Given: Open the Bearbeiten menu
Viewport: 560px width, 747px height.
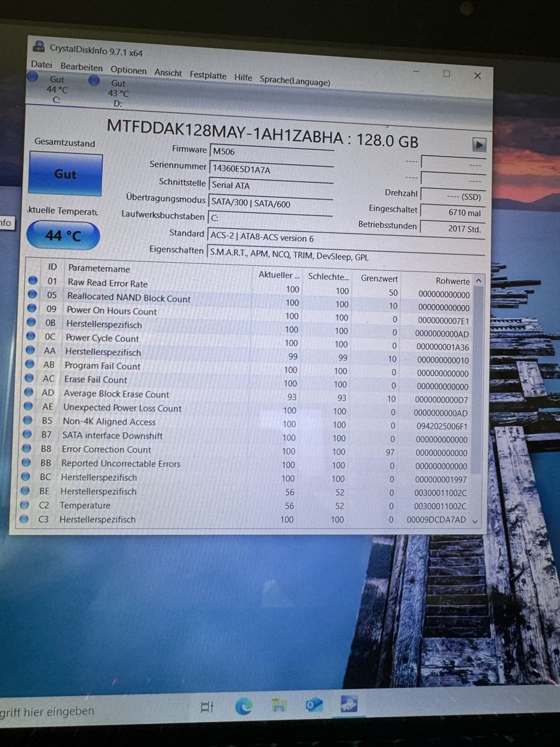Looking at the screenshot, I should click(82, 67).
